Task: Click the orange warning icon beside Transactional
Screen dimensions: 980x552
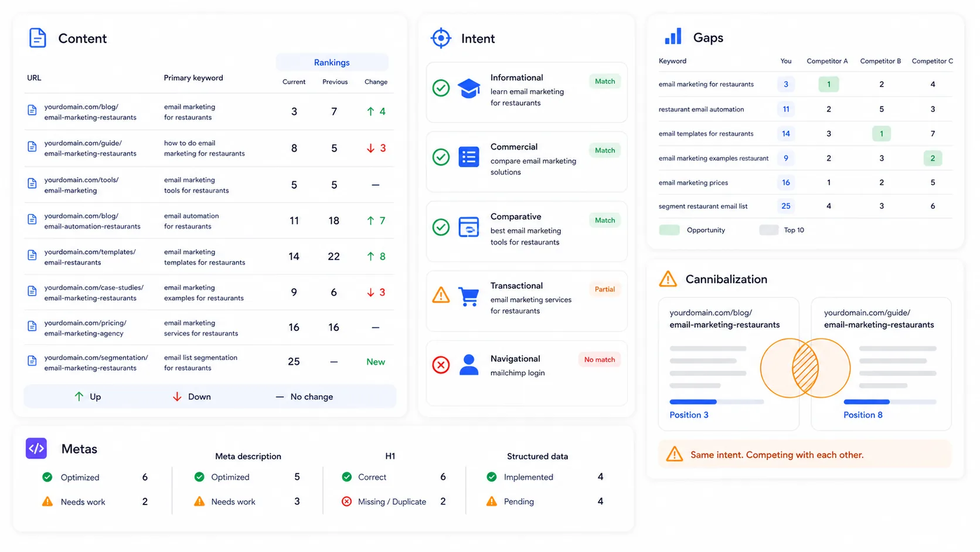Action: (x=441, y=295)
